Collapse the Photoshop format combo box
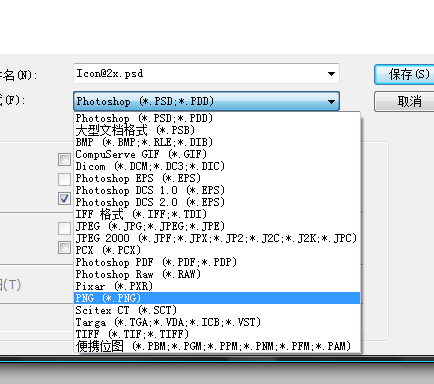The height and width of the screenshot is (384, 434). (331, 101)
